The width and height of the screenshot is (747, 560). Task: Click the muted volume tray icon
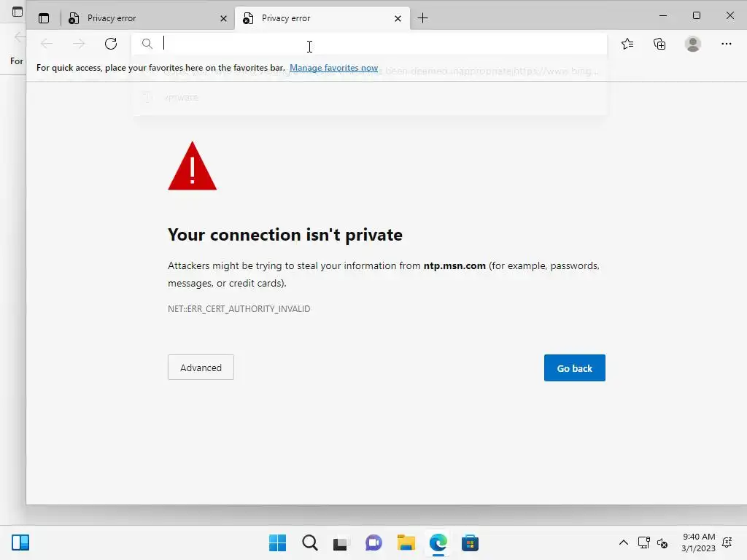coord(662,542)
